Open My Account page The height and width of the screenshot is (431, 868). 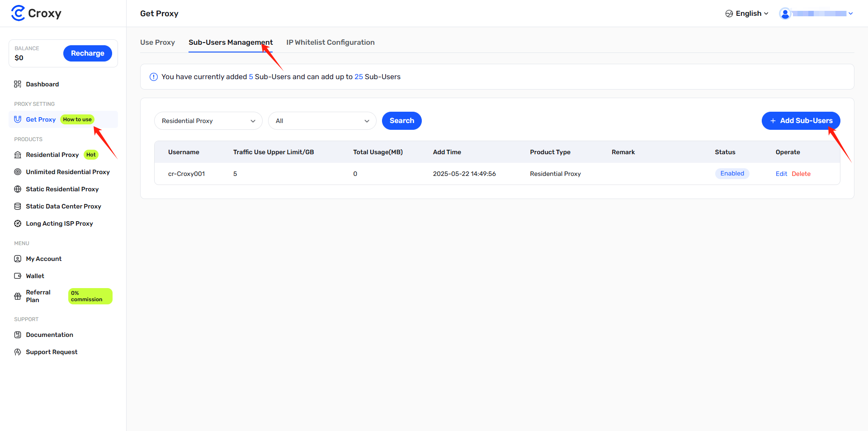[x=44, y=259]
